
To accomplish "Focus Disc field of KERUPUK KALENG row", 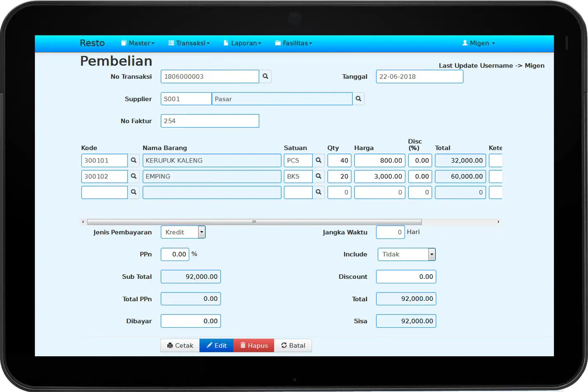I will [420, 161].
